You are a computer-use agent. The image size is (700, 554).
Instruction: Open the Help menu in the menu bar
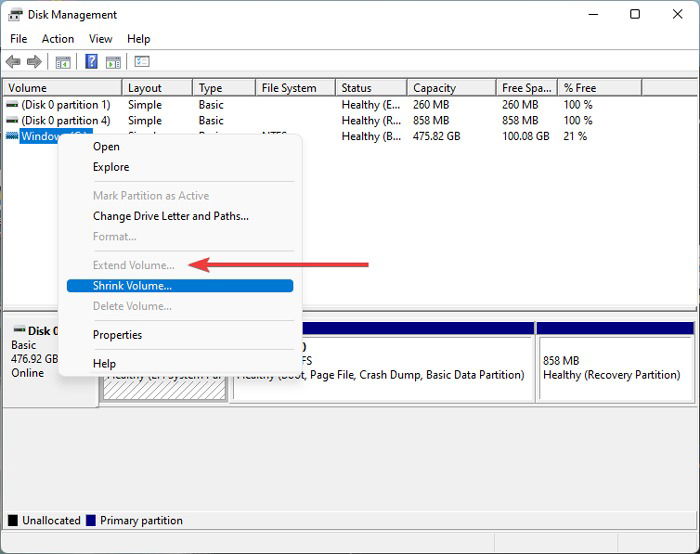pyautogui.click(x=138, y=39)
